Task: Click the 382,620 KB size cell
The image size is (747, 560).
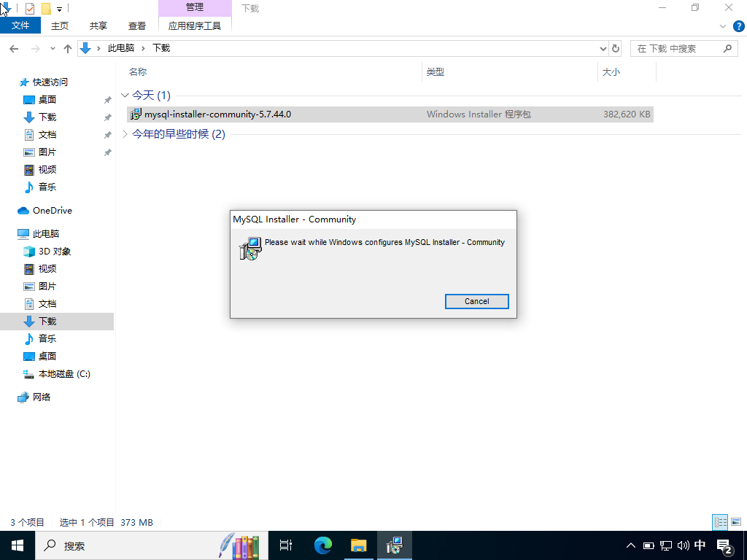Action: click(627, 114)
